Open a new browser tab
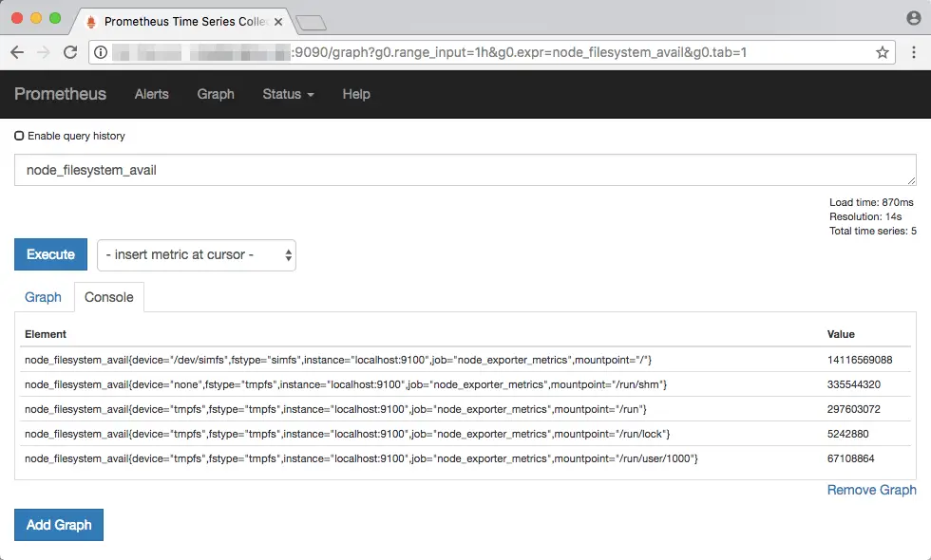 tap(311, 23)
